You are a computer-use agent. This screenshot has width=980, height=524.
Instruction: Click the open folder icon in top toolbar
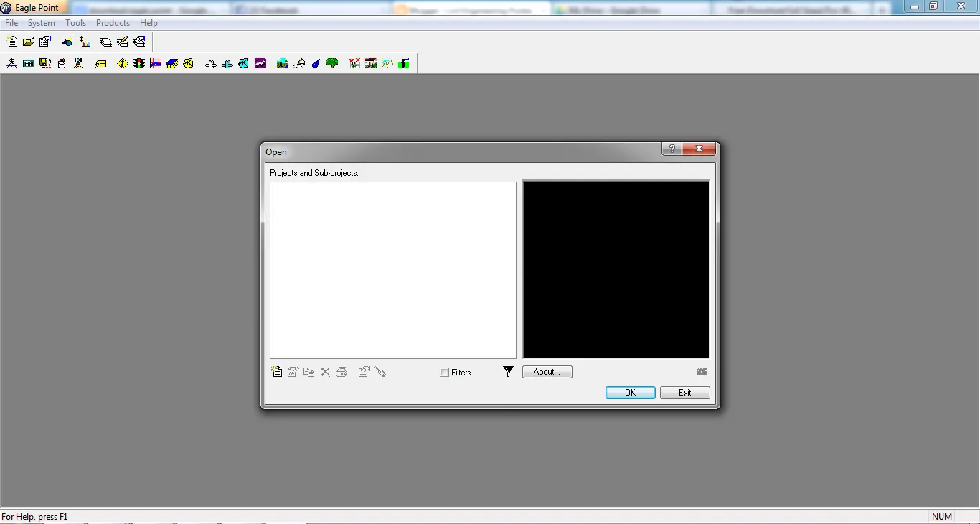point(29,42)
